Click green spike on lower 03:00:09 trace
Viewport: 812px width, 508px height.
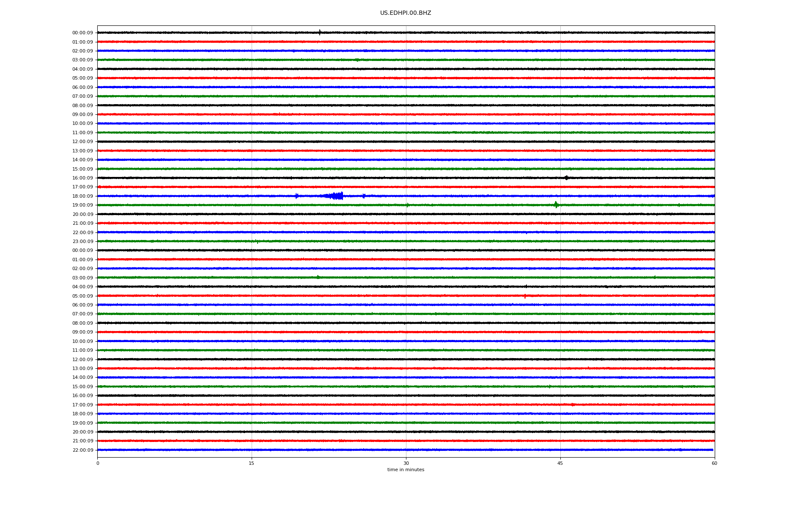pos(318,277)
